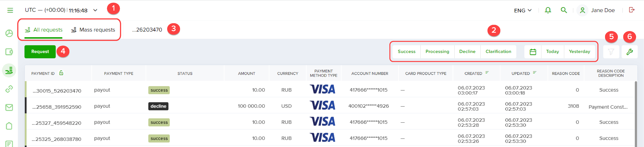Image resolution: width=644 pixels, height=147 pixels.
Task: Open the payment links sidebar icon
Action: tap(9, 89)
